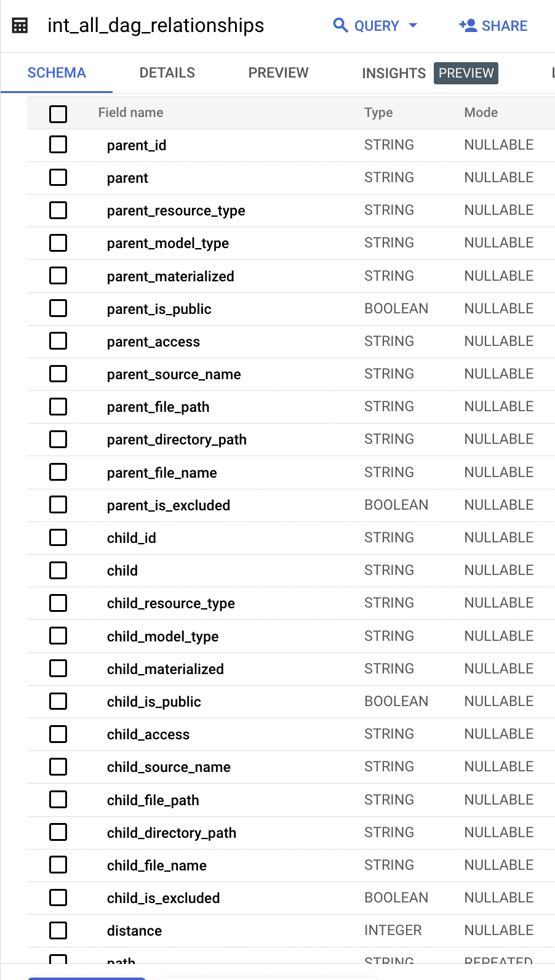Select the parent_is_public checkbox
This screenshot has width=555, height=980.
coord(58,308)
